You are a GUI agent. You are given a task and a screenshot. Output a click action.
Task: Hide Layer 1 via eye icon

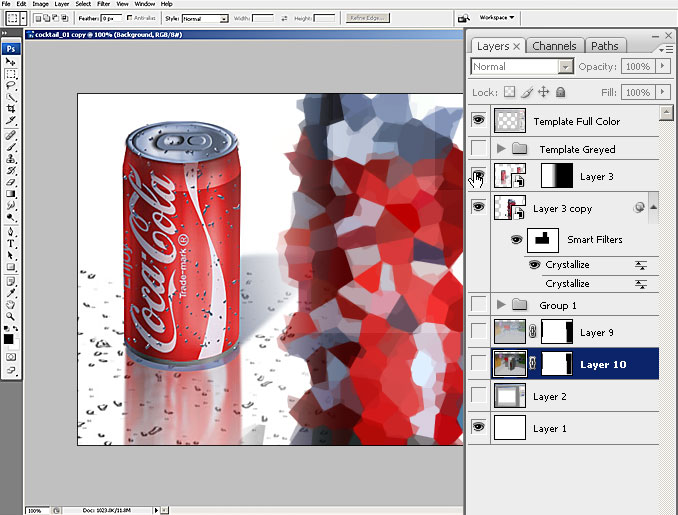[x=478, y=427]
